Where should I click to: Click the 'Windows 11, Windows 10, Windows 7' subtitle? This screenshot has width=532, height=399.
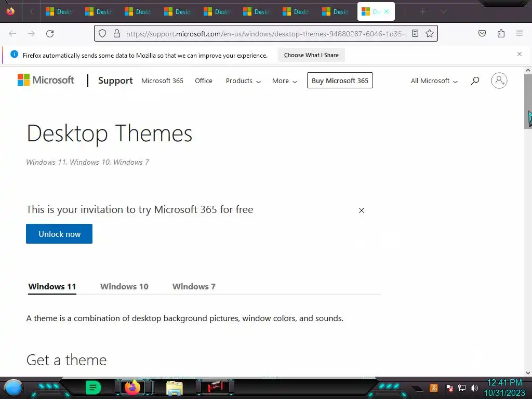(x=87, y=162)
